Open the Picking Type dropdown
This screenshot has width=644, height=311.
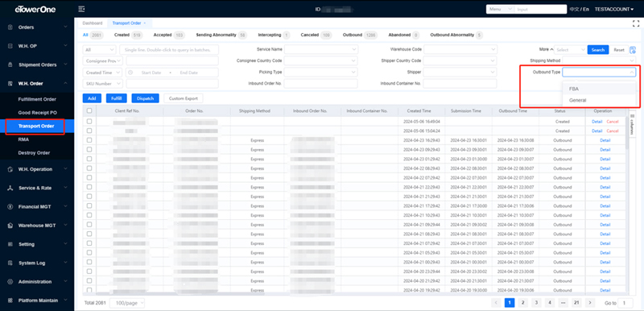pos(320,72)
